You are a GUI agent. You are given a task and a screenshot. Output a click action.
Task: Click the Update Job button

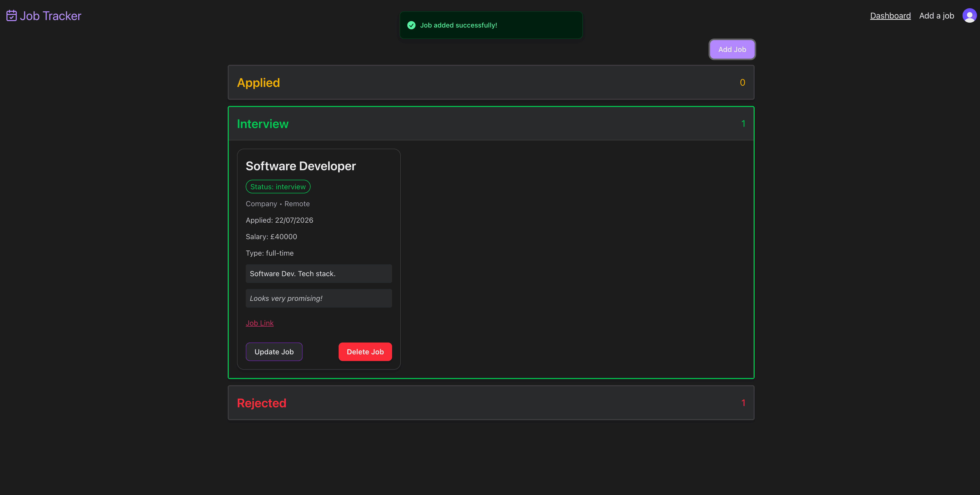coord(274,352)
